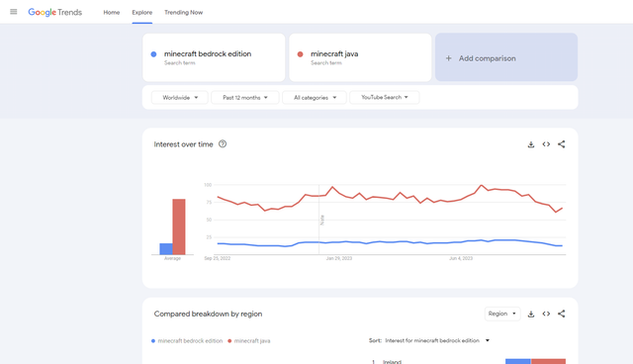
Task: Click the Compared breakdown by region heading
Action: pos(208,314)
